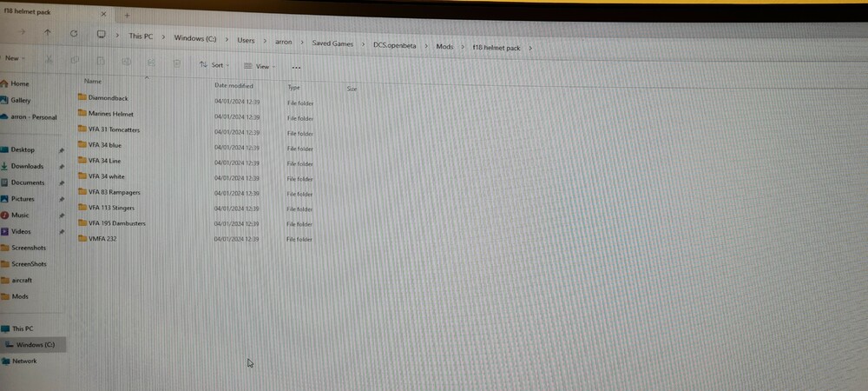Viewport: 868px width, 391px height.
Task: Select the Marines Helmet folder icon
Action: point(82,113)
